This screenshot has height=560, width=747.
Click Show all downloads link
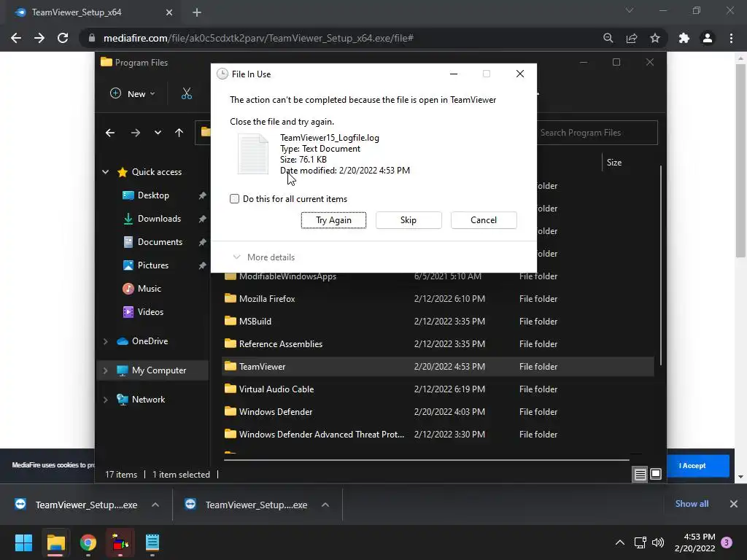tap(692, 504)
